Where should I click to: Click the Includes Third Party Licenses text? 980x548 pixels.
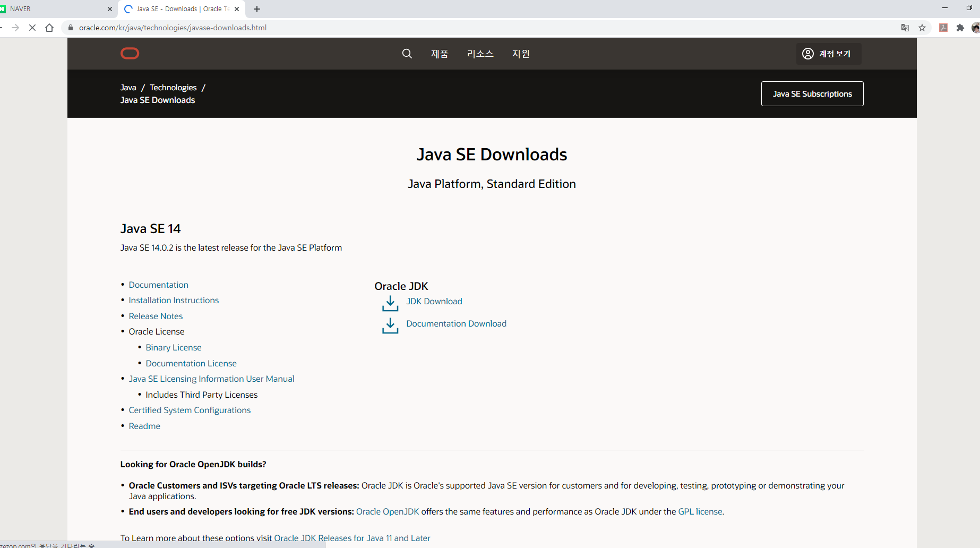[x=202, y=395]
